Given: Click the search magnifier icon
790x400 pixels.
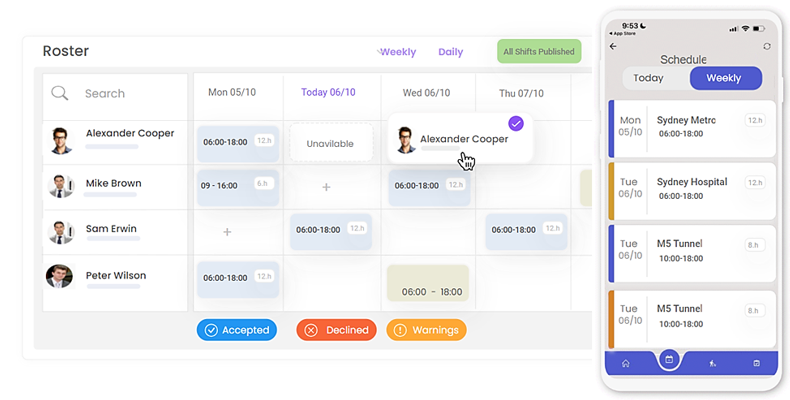Looking at the screenshot, I should [x=60, y=93].
